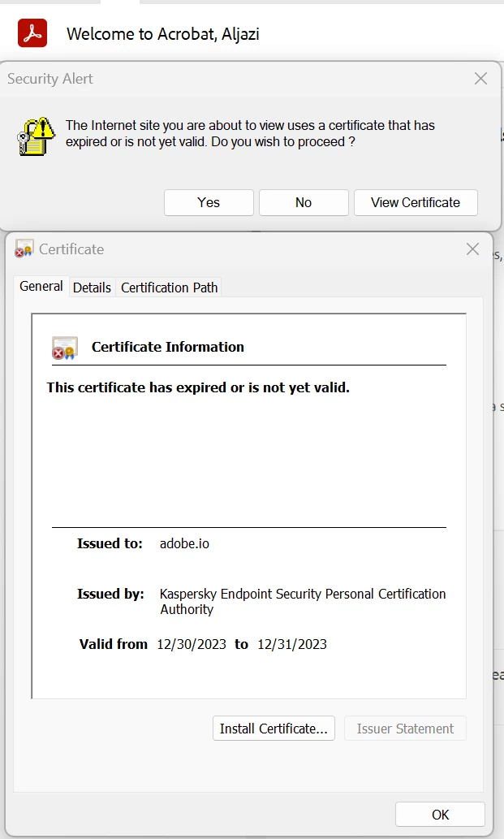Choose No in Security Alert
Screen dimensions: 504x839
(x=304, y=202)
